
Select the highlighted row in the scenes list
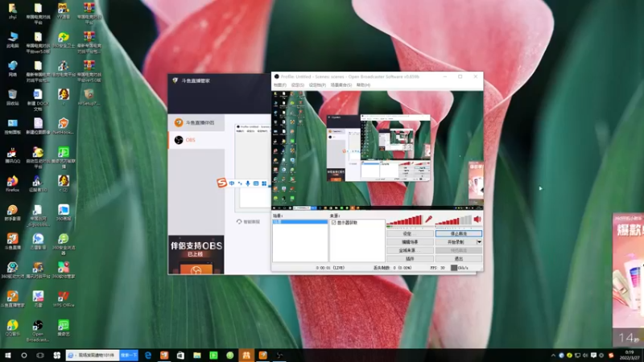point(300,222)
